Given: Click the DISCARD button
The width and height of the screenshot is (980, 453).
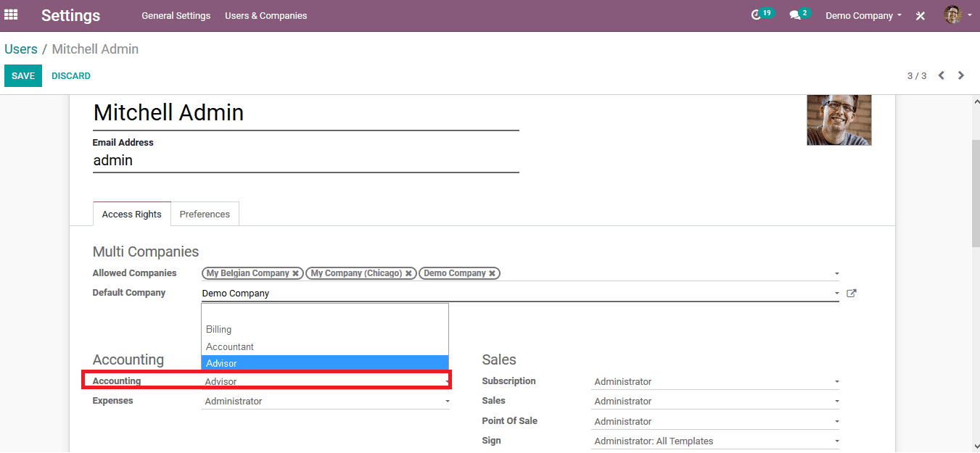Looking at the screenshot, I should click(71, 75).
